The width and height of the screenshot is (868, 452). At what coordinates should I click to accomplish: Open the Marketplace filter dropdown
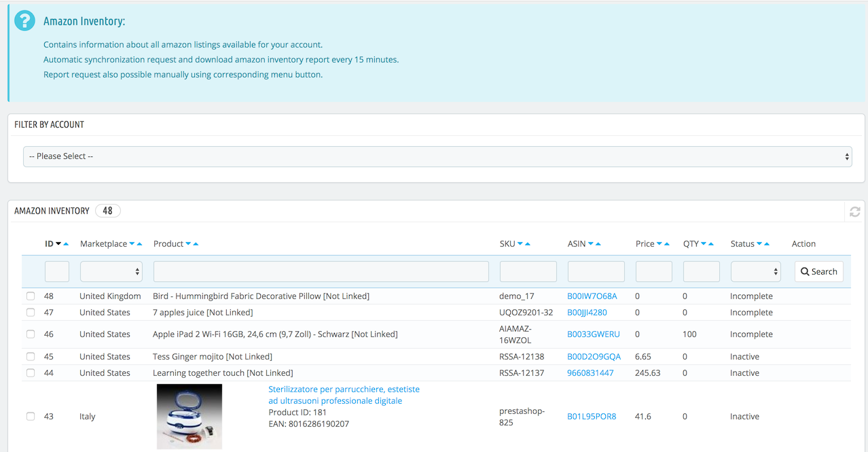coord(111,271)
